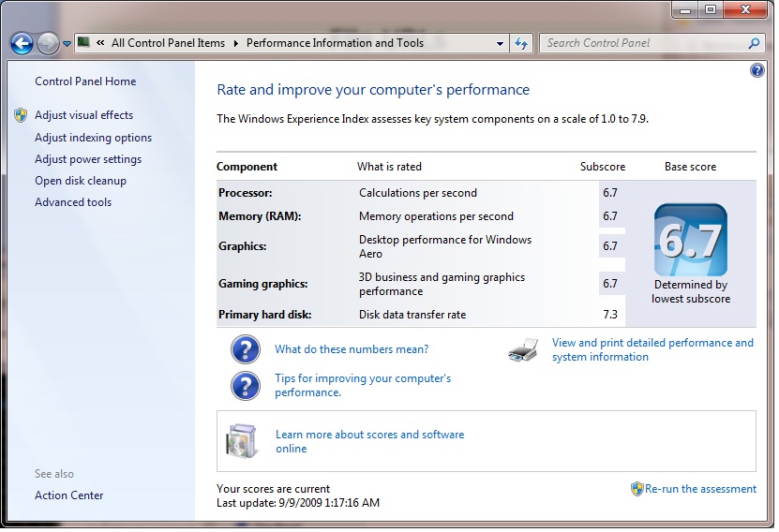Click the Component column header
The width and height of the screenshot is (779, 532).
[x=247, y=167]
